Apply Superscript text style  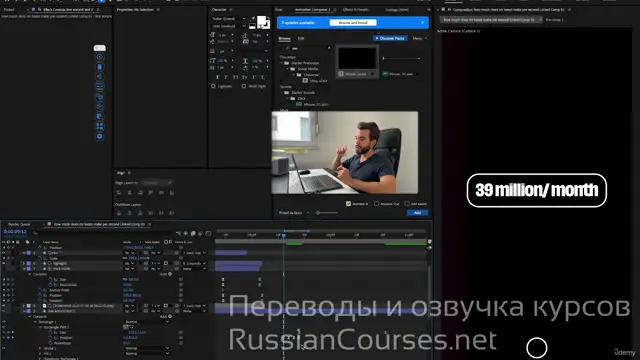pos(254,77)
